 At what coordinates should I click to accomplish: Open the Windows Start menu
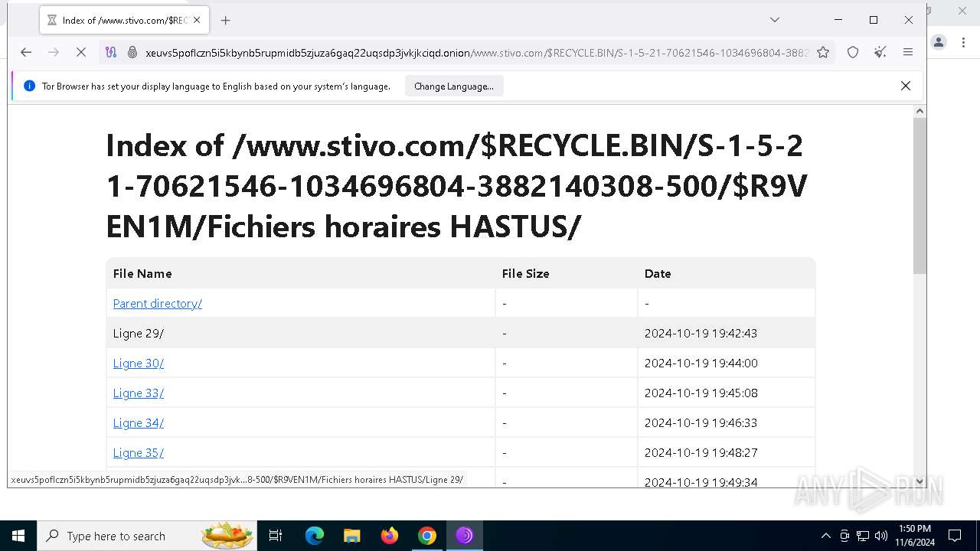point(18,536)
